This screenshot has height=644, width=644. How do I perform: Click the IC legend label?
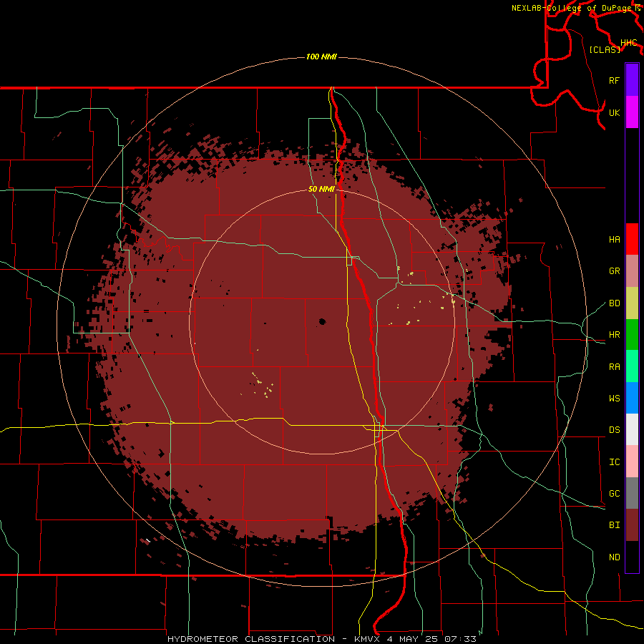click(x=614, y=462)
